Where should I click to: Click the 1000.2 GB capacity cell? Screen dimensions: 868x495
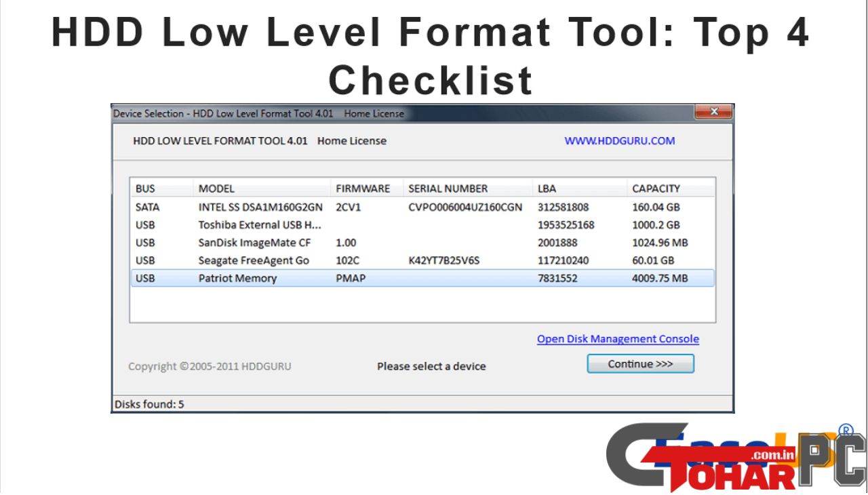click(656, 224)
